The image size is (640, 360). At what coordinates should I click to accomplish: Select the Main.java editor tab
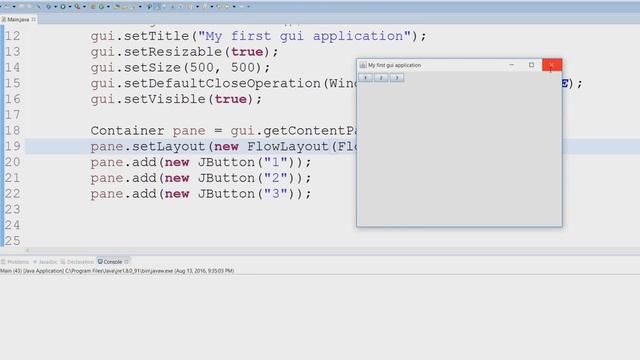click(18, 20)
